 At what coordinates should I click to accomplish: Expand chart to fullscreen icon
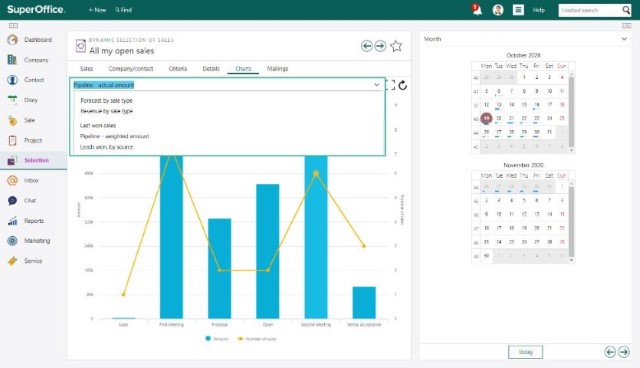(x=391, y=85)
